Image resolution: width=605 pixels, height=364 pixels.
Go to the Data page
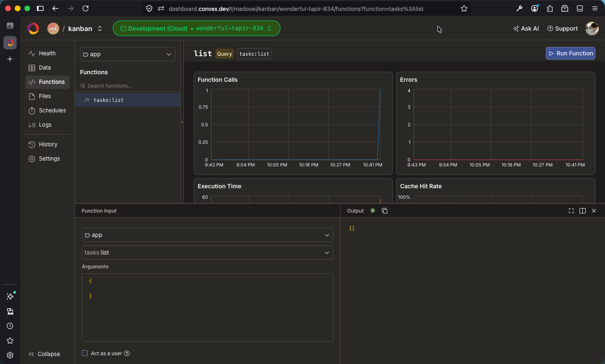pyautogui.click(x=47, y=68)
